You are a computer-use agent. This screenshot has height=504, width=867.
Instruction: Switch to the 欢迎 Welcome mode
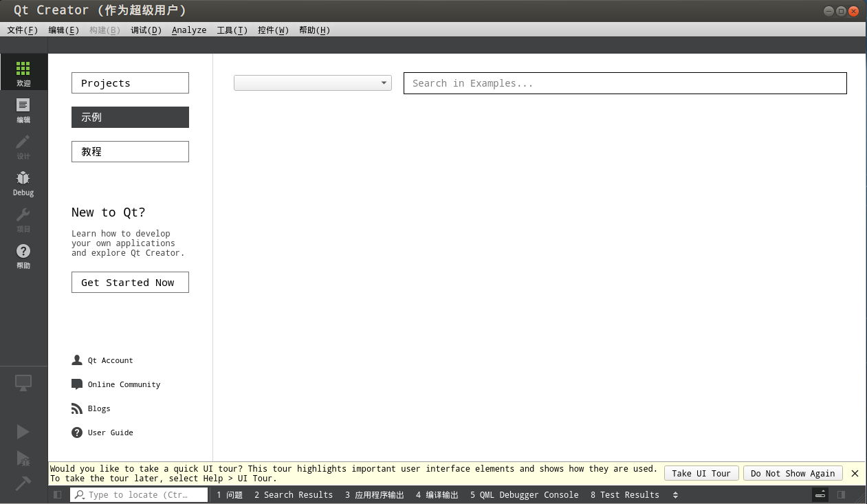23,72
